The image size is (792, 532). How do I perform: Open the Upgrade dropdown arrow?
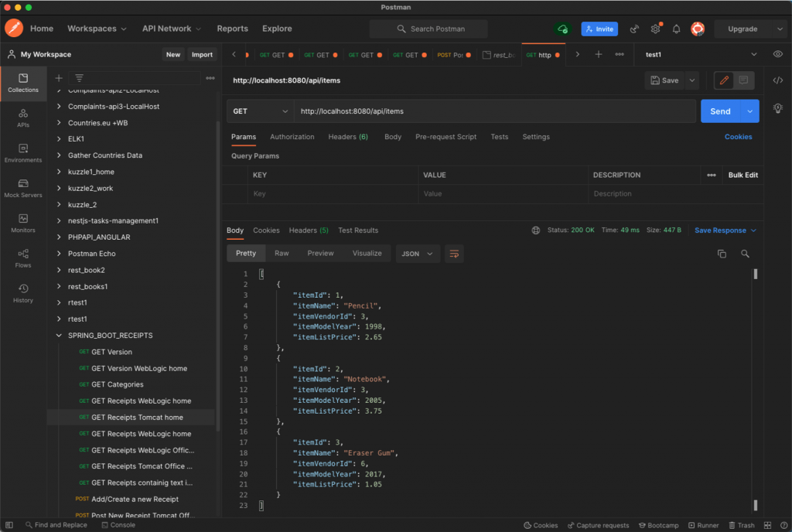780,29
